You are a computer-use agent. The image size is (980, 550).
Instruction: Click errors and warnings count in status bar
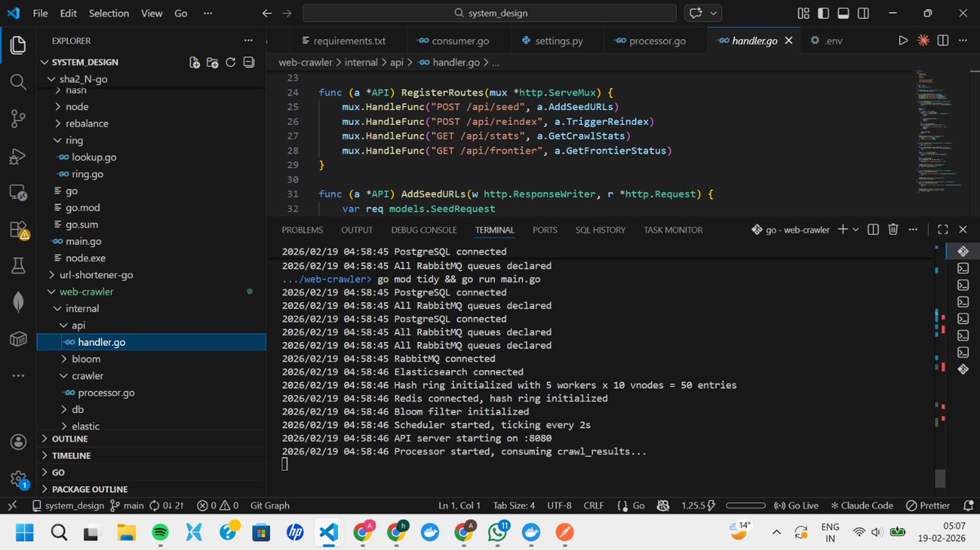tap(217, 506)
